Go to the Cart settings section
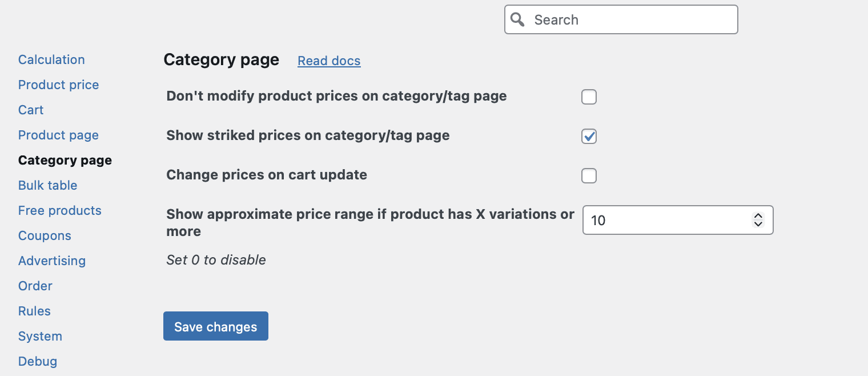The image size is (868, 376). coord(31,110)
